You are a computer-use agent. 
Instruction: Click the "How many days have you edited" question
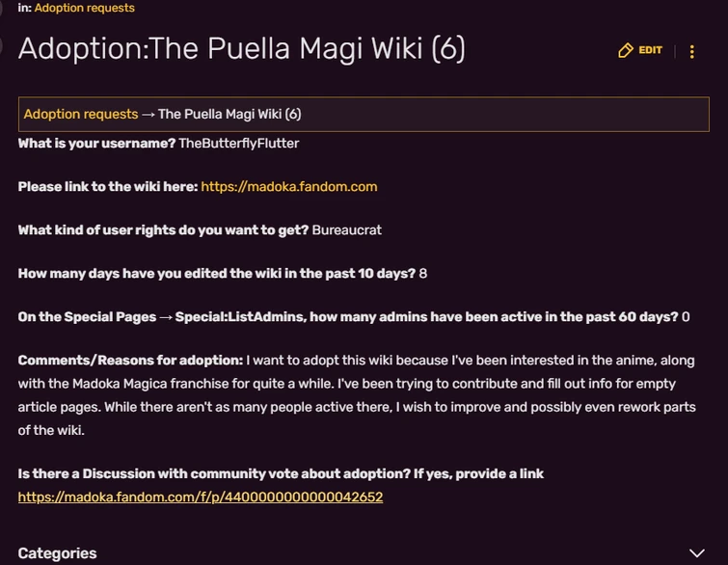pos(217,273)
